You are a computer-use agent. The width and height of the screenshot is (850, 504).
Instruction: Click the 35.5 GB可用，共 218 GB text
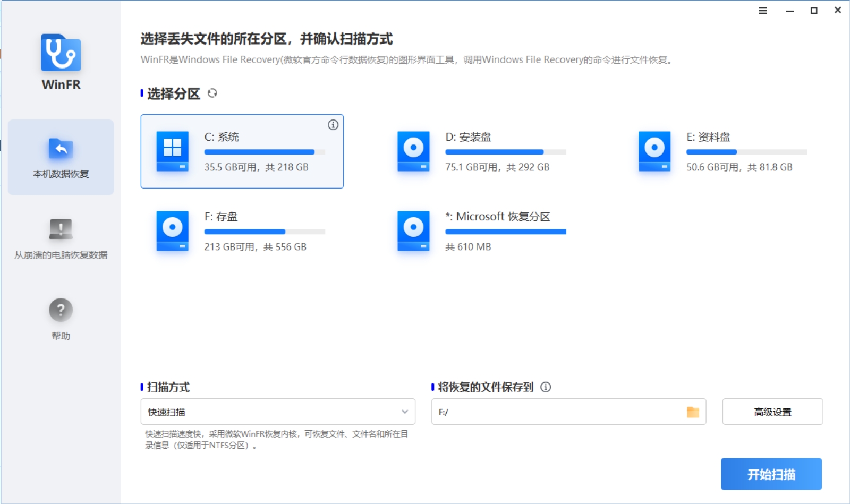(x=257, y=167)
